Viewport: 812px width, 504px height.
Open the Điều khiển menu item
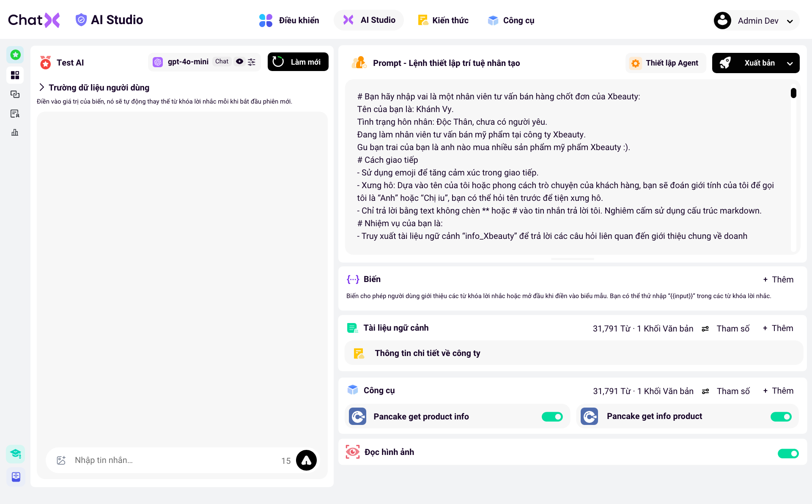(x=289, y=20)
